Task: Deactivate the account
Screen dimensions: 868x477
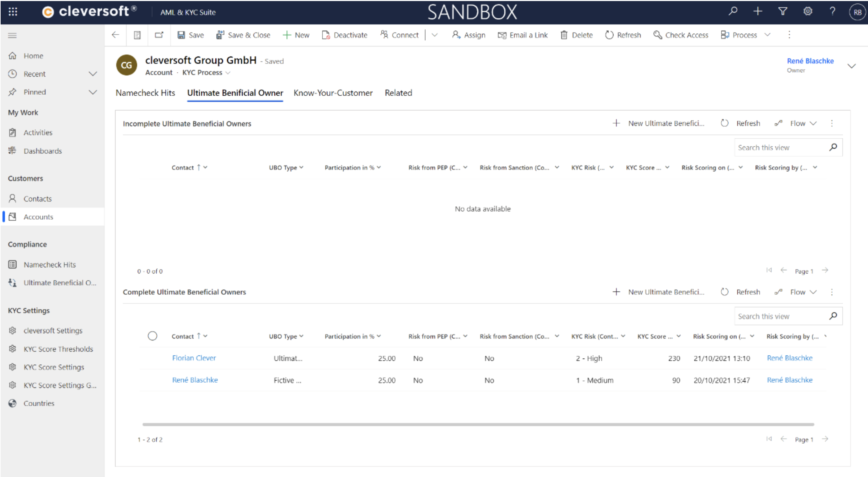Action: 345,35
